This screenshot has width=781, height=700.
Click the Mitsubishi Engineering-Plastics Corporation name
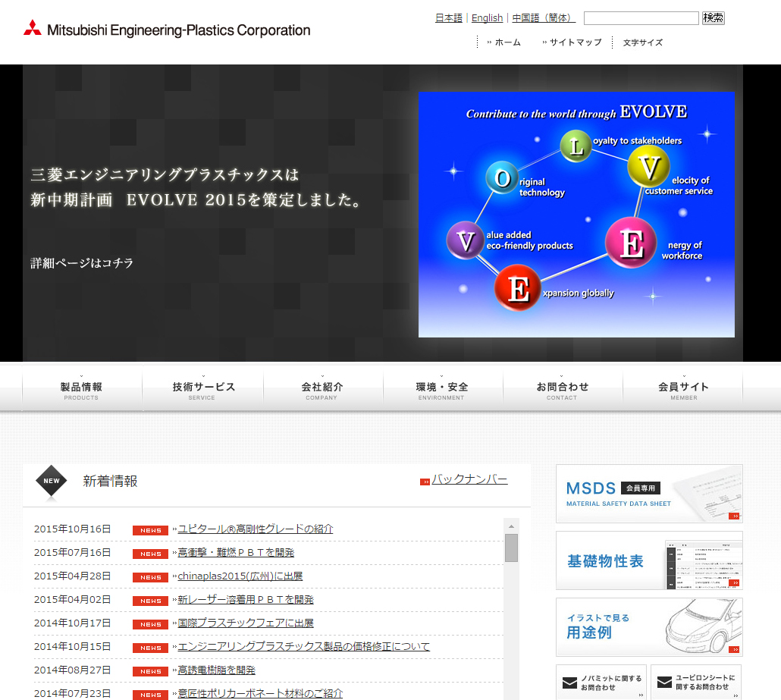pyautogui.click(x=178, y=30)
